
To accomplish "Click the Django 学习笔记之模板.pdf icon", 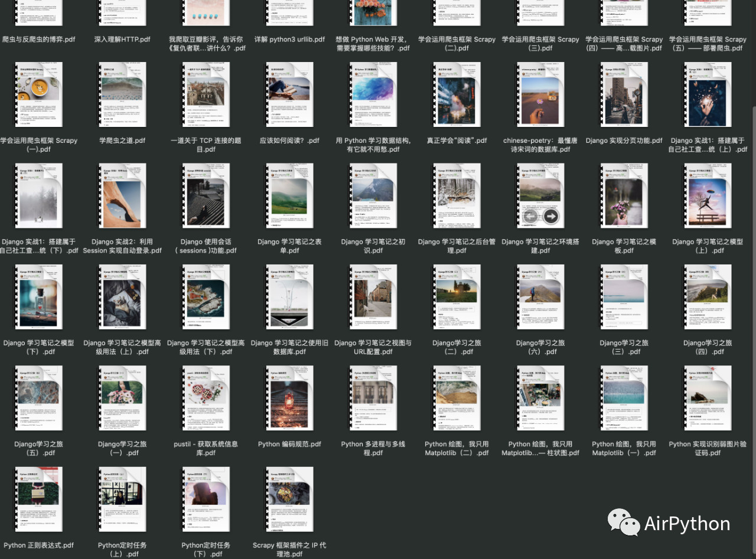I will pos(624,196).
